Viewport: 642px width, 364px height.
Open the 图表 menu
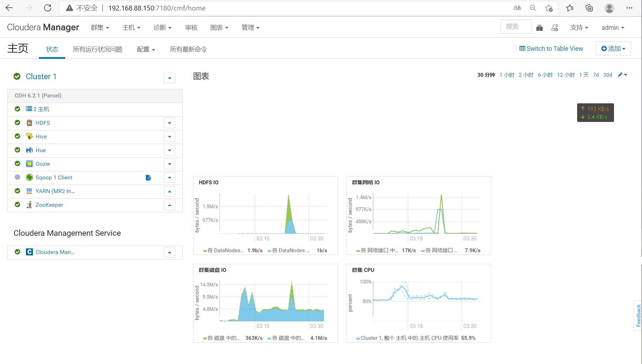click(x=219, y=27)
